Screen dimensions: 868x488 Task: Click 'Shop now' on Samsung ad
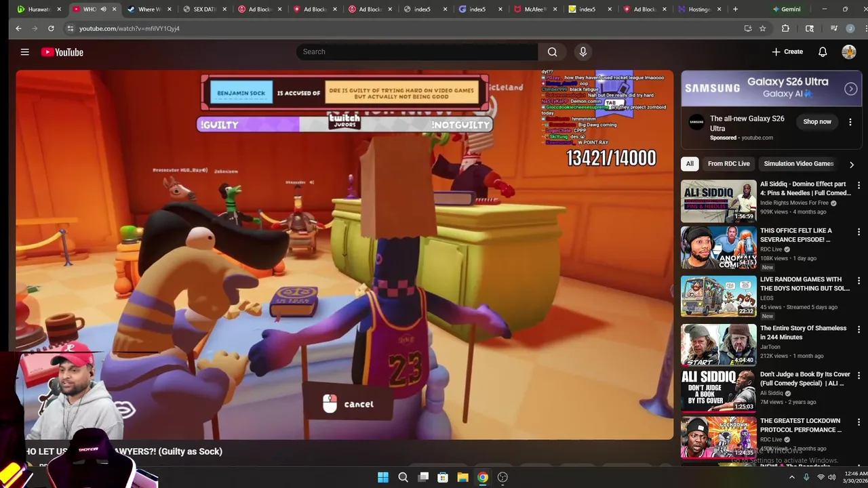pyautogui.click(x=817, y=122)
